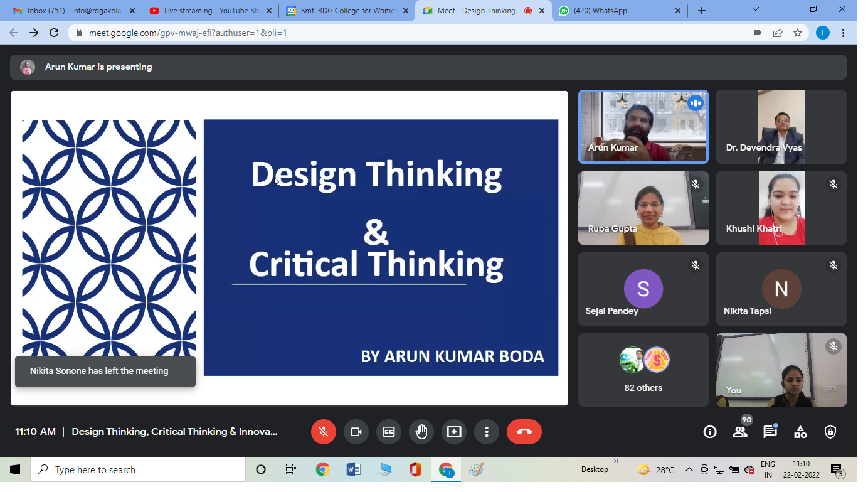Raise hand in the meeting
Image resolution: width=868 pixels, height=492 pixels.
(x=421, y=432)
